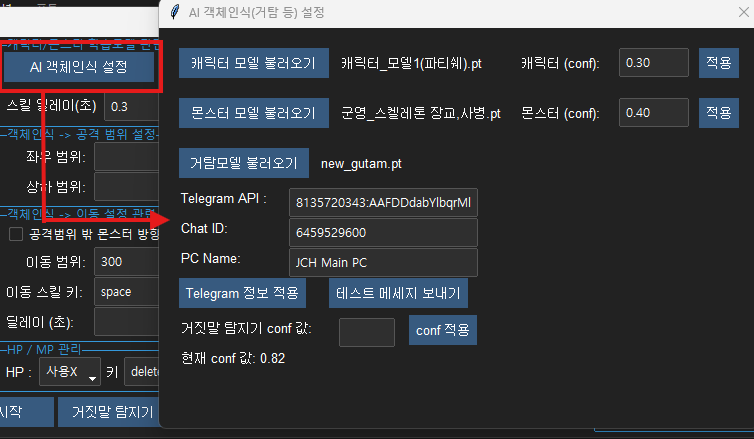The width and height of the screenshot is (754, 439).
Task: Click the HP 키 field showing delete
Action: click(141, 372)
